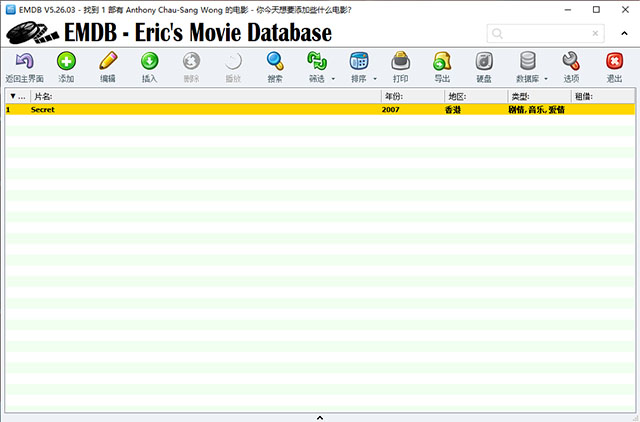Click the 筛选 filter icon
This screenshot has width=640, height=422.
[317, 61]
